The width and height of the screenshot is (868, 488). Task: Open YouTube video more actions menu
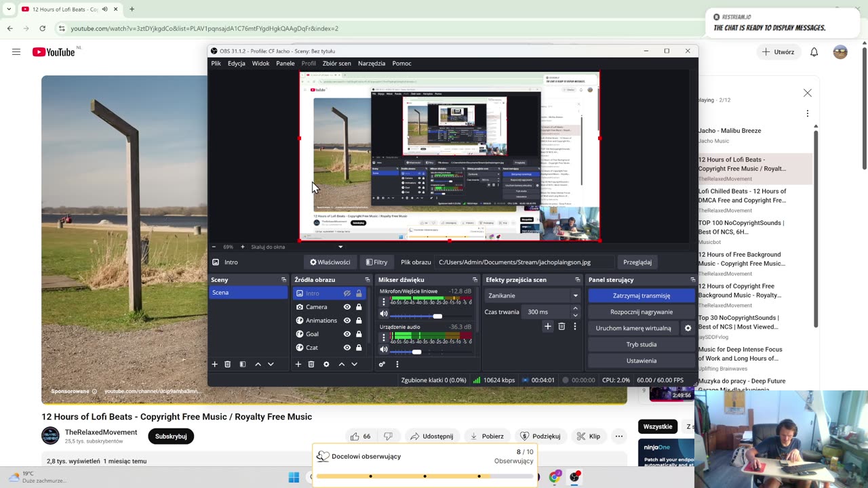tap(618, 436)
